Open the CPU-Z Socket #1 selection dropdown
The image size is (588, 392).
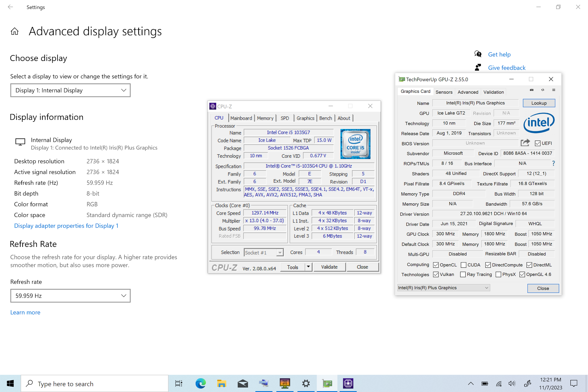264,253
